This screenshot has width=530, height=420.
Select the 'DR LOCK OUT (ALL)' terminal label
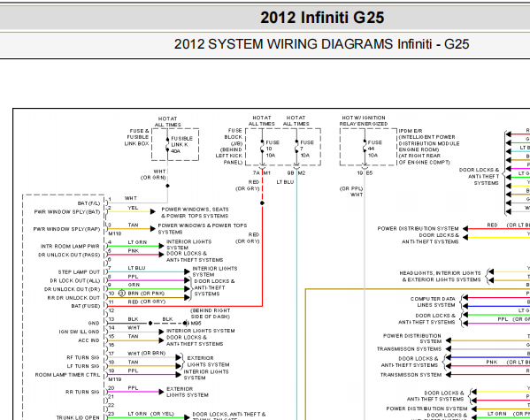point(75,281)
